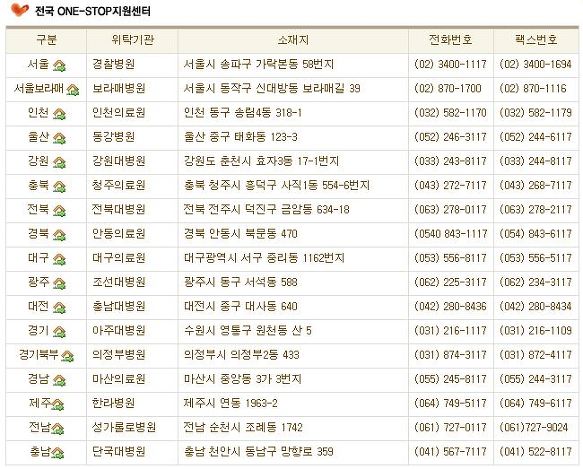This screenshot has height=469, width=583.
Task: Click the 전국 ONE-STOP지원센터 title
Action: tap(93, 11)
